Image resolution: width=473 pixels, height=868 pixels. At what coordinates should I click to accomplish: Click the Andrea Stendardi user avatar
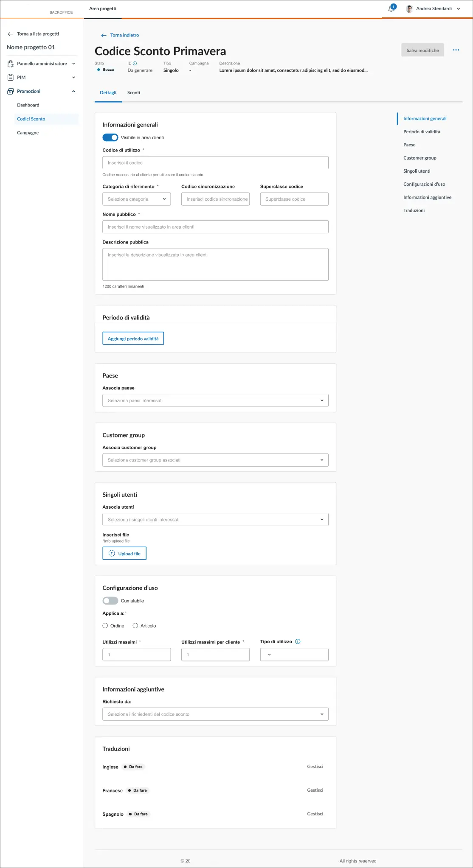pyautogui.click(x=409, y=9)
